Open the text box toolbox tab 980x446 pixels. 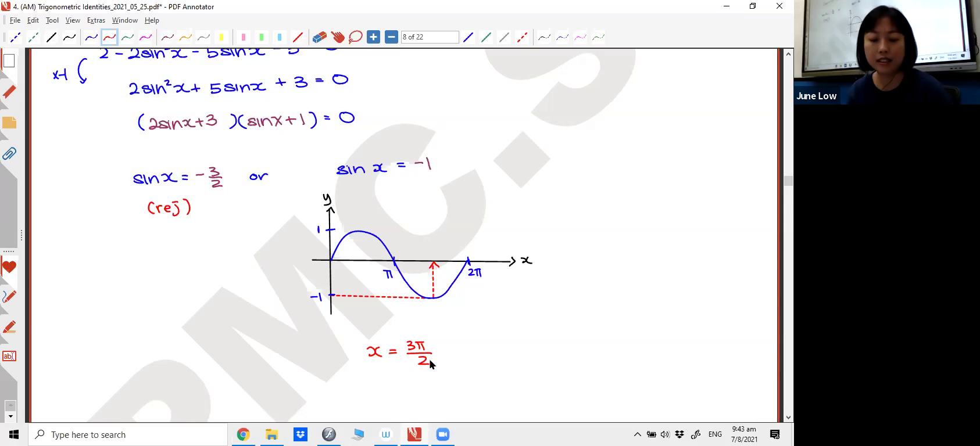[x=9, y=356]
